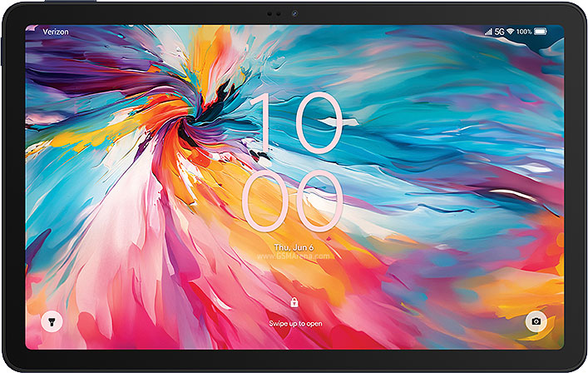This screenshot has width=588, height=373.
Task: Tap the minute digits "00" on clock
Action: tap(293, 201)
